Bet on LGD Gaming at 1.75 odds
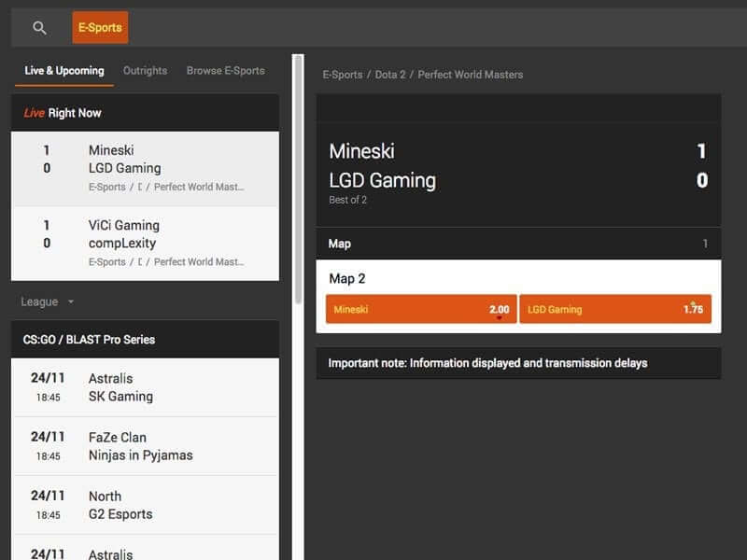This screenshot has height=560, width=747. (x=615, y=309)
